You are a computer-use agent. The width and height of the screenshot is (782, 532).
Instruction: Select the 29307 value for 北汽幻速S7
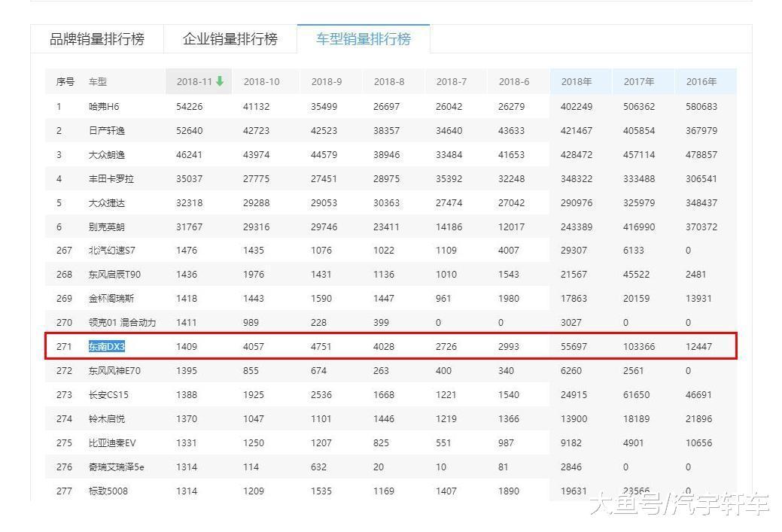click(574, 251)
